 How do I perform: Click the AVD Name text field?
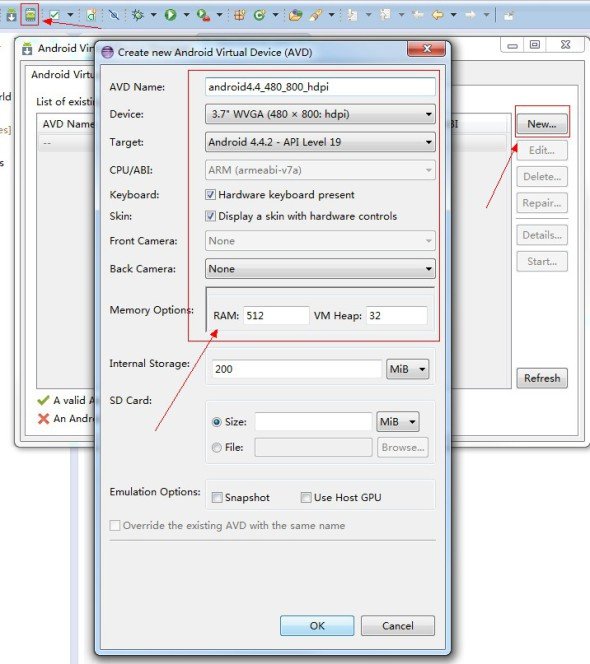pyautogui.click(x=320, y=87)
